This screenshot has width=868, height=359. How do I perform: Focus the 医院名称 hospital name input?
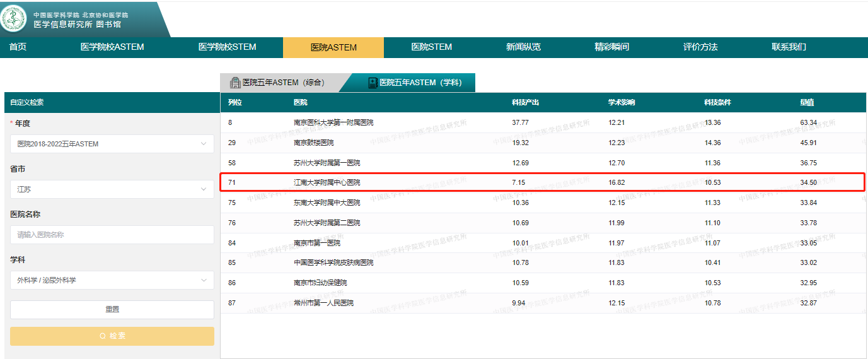coord(112,235)
